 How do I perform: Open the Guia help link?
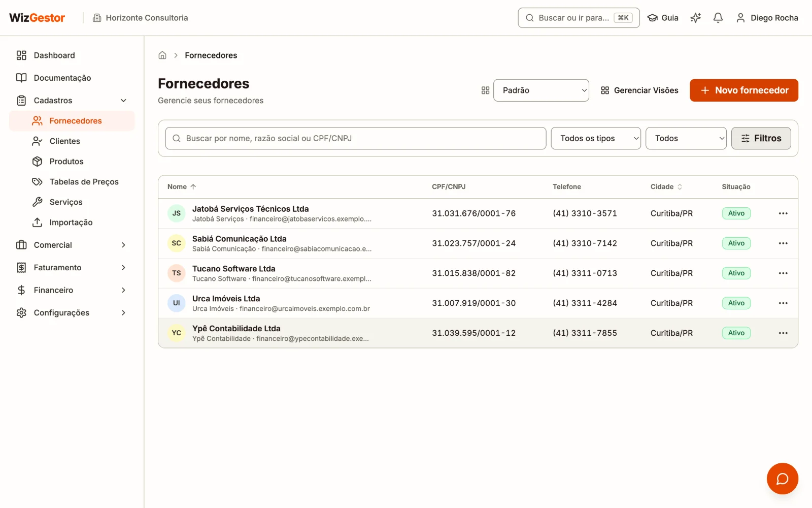coord(663,18)
